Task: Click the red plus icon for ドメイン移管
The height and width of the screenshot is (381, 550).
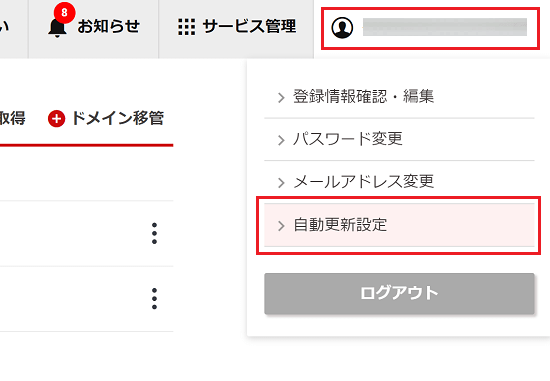Action: pyautogui.click(x=56, y=119)
